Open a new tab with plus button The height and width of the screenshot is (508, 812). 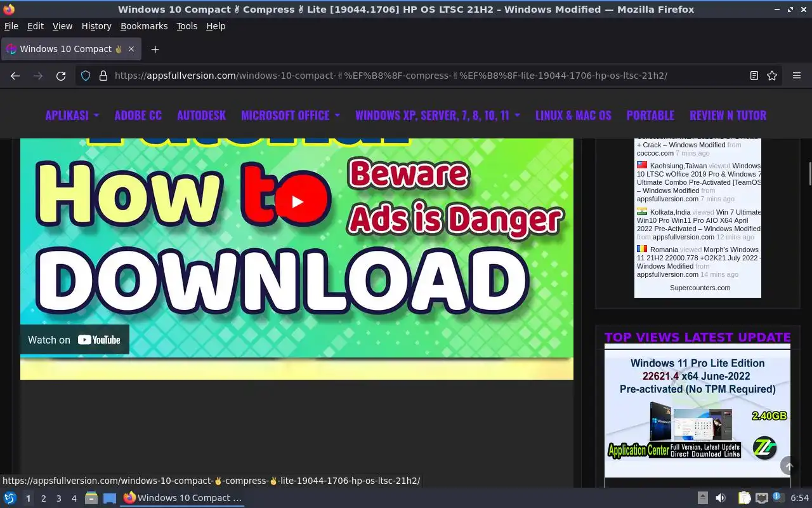coord(155,49)
